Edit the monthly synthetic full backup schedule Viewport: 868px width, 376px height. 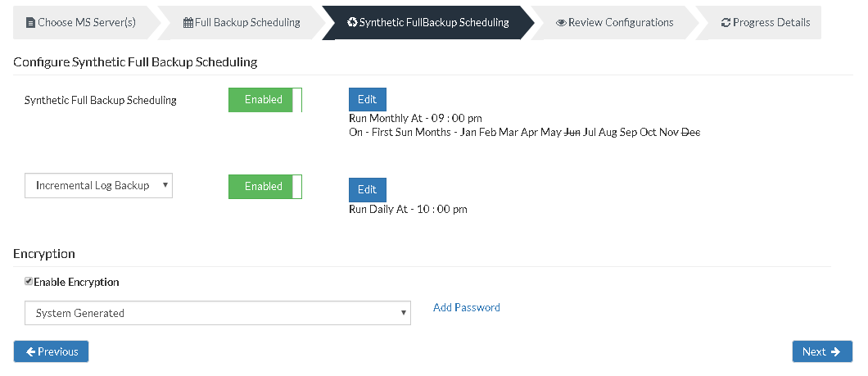368,99
